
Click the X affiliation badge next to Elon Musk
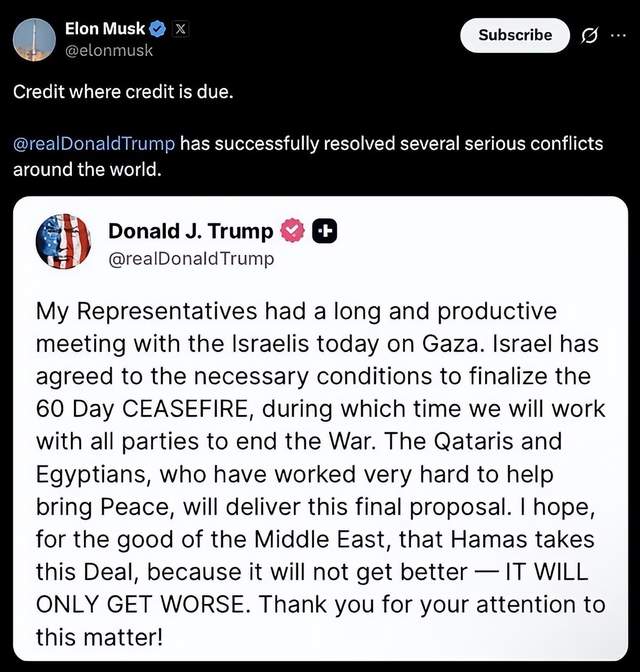180,29
